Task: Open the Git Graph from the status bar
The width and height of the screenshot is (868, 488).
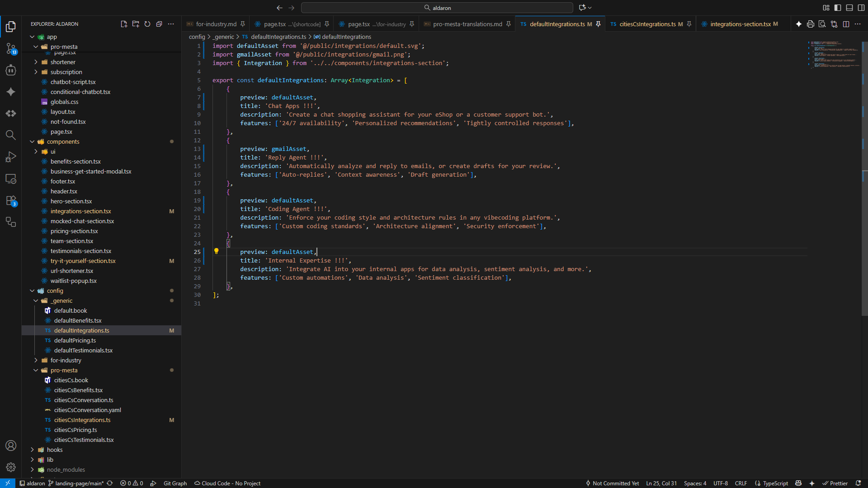Action: point(175,483)
